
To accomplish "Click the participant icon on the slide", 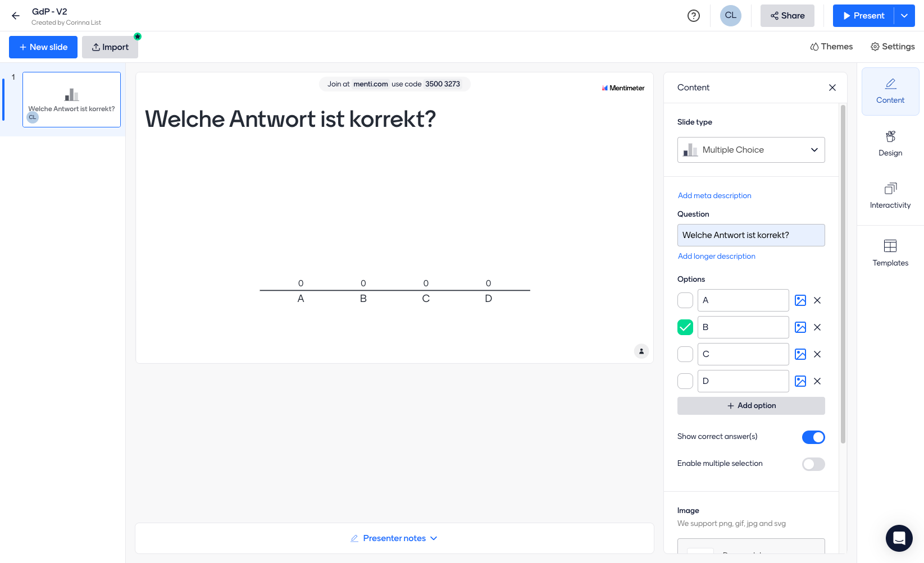I will pyautogui.click(x=641, y=351).
